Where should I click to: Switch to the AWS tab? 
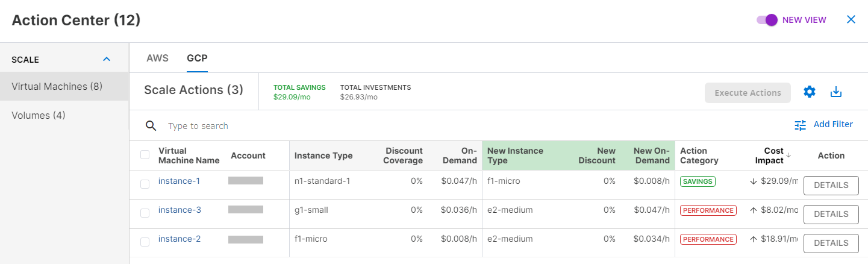pyautogui.click(x=157, y=58)
